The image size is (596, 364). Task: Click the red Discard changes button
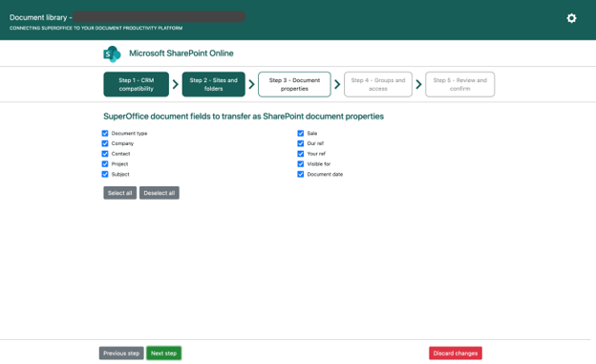456,353
